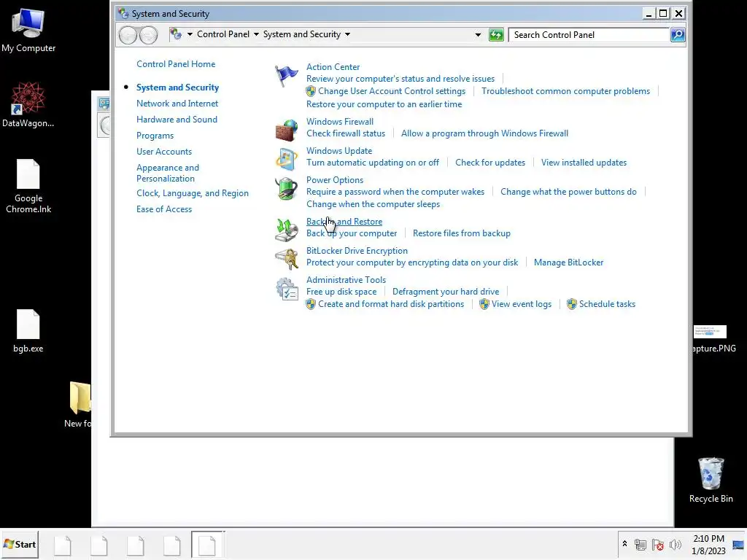Screen dimensions: 747x560
Task: Click the search magnifier button
Action: pos(678,35)
